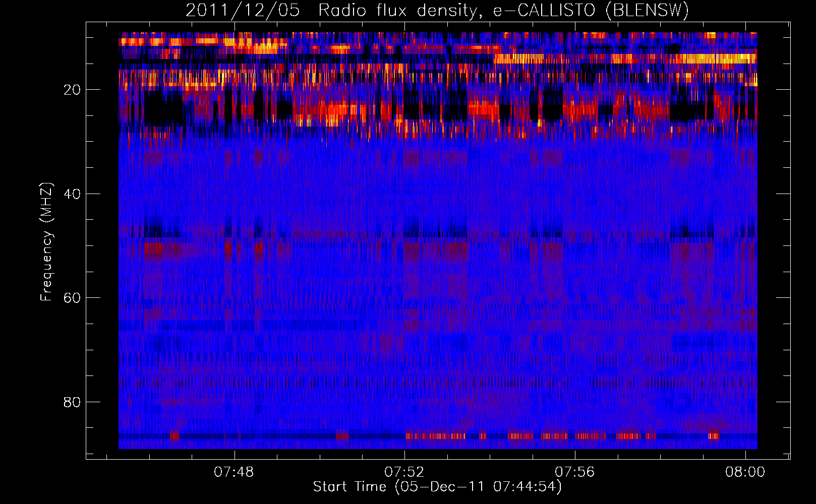The image size is (816, 504).
Task: Click the 'Frequency (MHZ)' y-axis label
Action: tap(46, 242)
